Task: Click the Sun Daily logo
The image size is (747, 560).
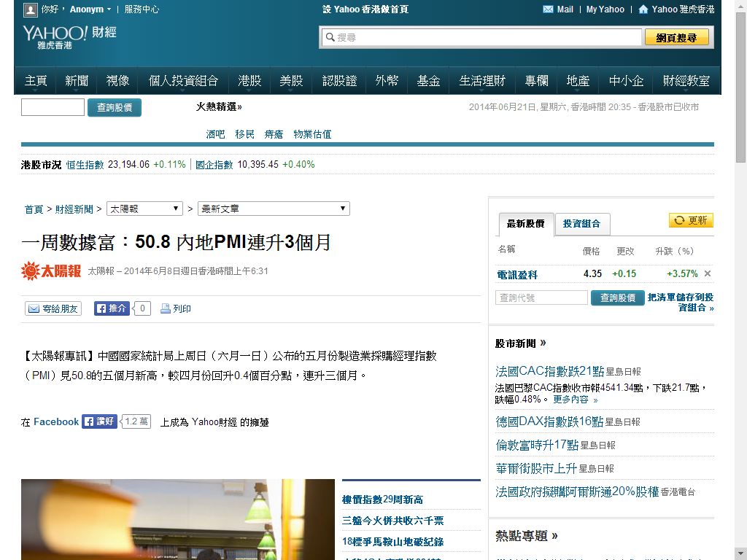Action: pyautogui.click(x=51, y=271)
